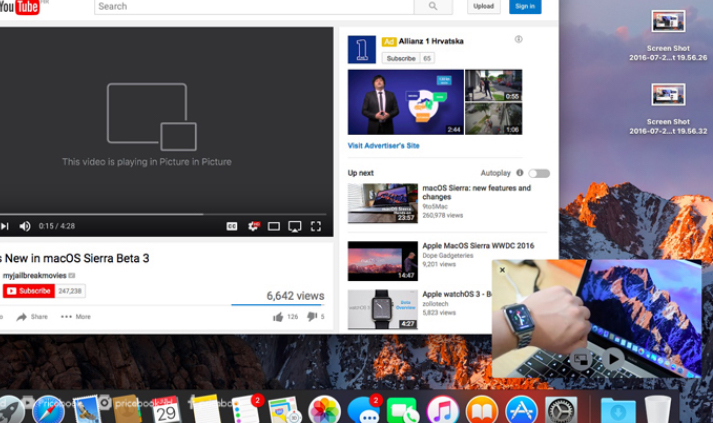Skip to next video in player
Viewport: 713px width, 423px height.
coord(5,226)
